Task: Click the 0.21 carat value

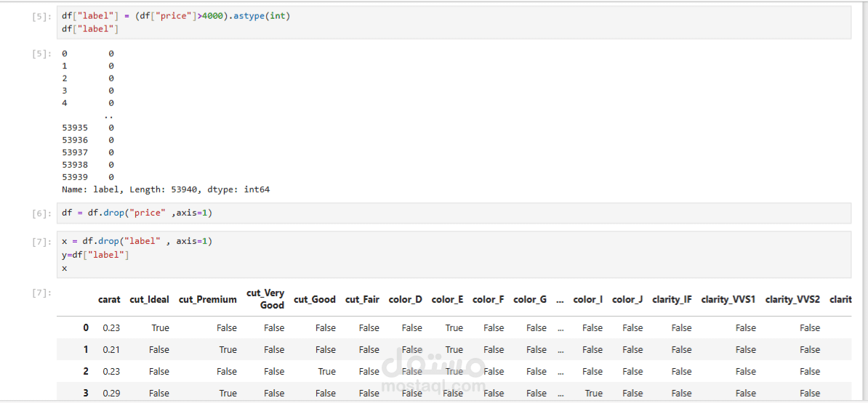Action: [111, 349]
